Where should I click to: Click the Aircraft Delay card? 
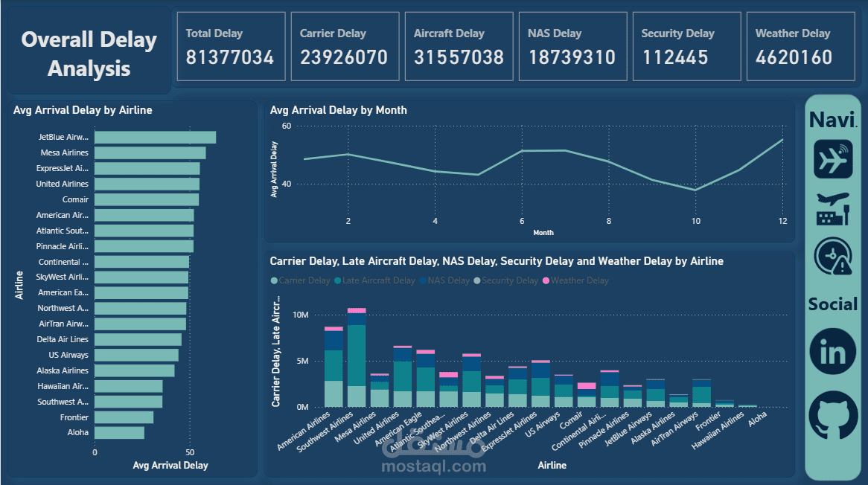pyautogui.click(x=459, y=46)
